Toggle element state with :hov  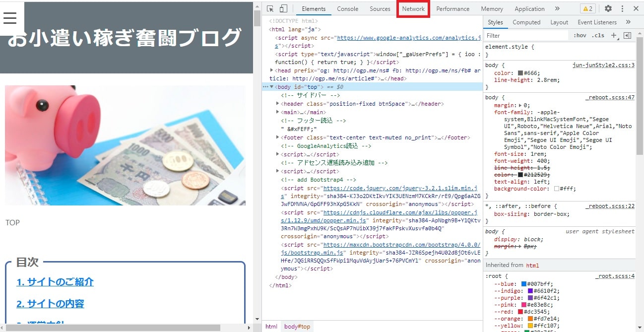pyautogui.click(x=580, y=35)
